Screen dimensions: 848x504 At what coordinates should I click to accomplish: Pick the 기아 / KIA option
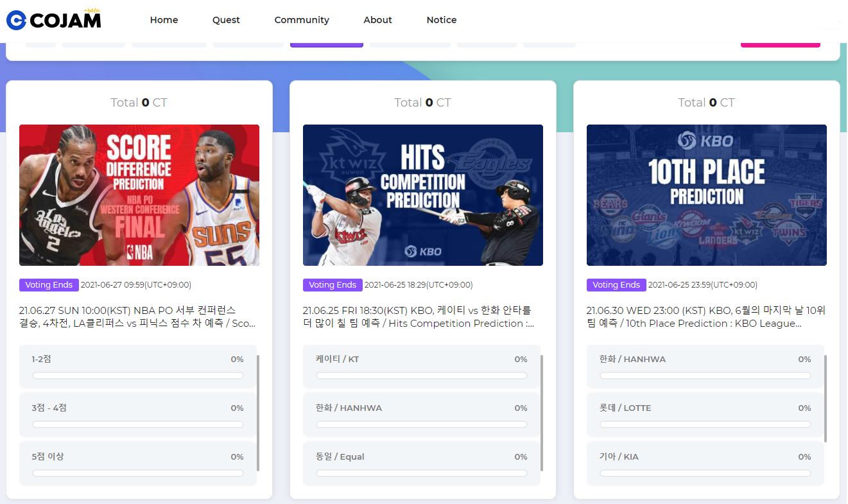click(705, 464)
